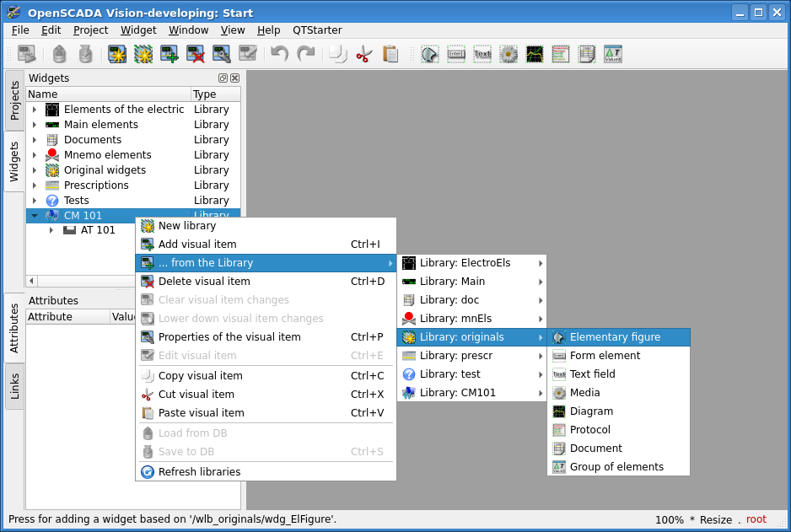This screenshot has height=532, width=791.
Task: Switch to the Links side tab
Action: [x=14, y=386]
